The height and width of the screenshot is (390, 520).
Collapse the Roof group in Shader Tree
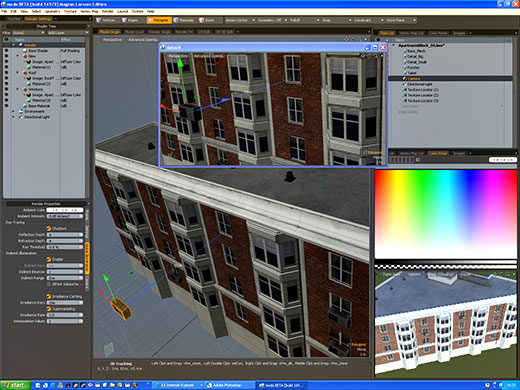[18, 72]
